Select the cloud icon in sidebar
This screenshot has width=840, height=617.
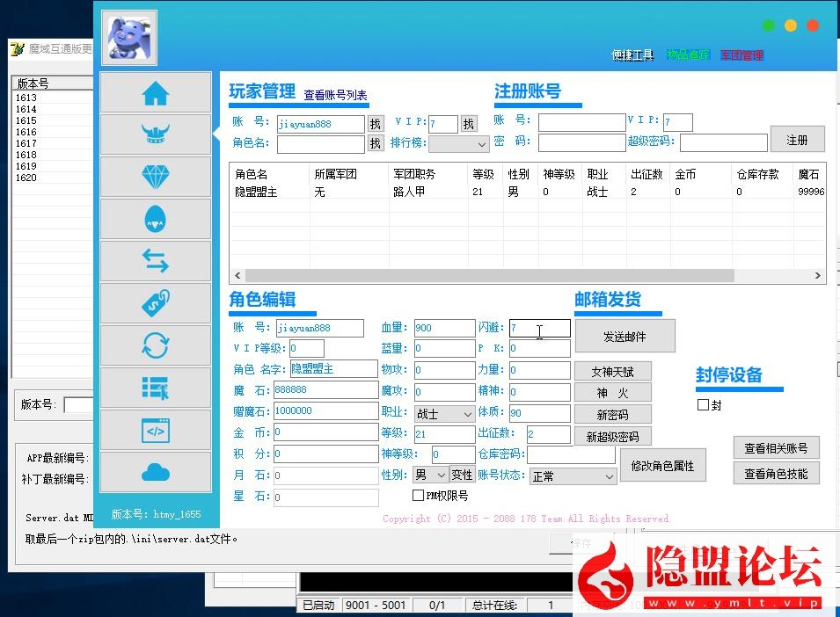[x=156, y=473]
